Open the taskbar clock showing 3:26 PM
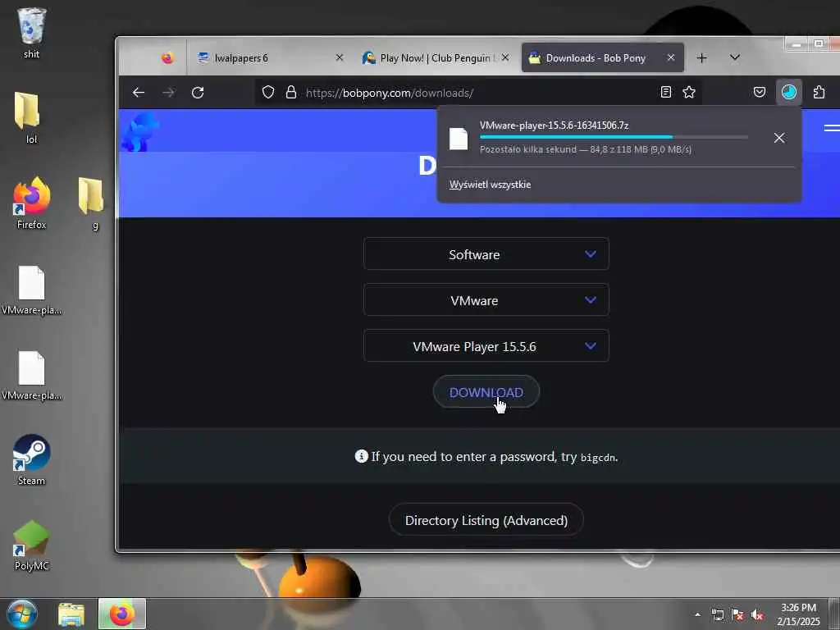840x630 pixels. click(x=798, y=614)
